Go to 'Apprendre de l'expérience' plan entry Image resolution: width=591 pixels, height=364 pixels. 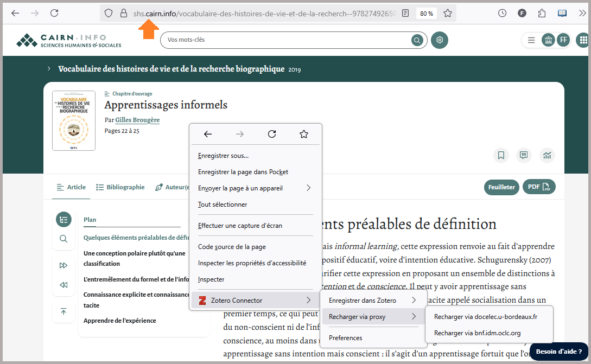point(120,321)
